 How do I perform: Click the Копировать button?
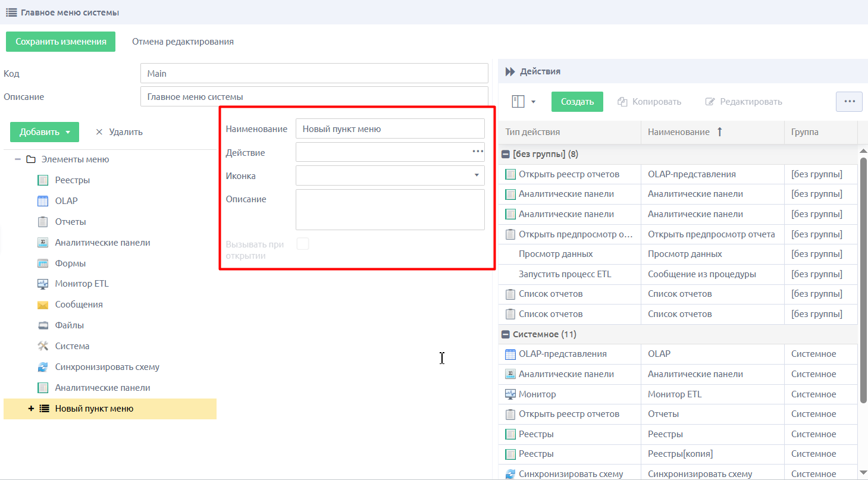649,102
